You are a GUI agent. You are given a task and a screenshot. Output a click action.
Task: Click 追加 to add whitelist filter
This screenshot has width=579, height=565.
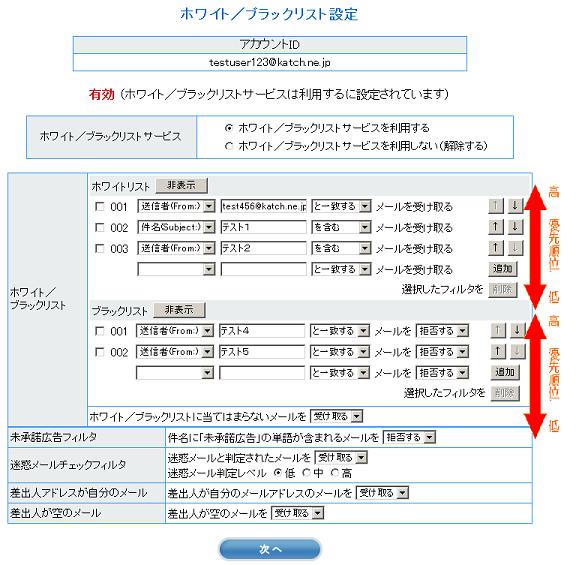point(503,269)
